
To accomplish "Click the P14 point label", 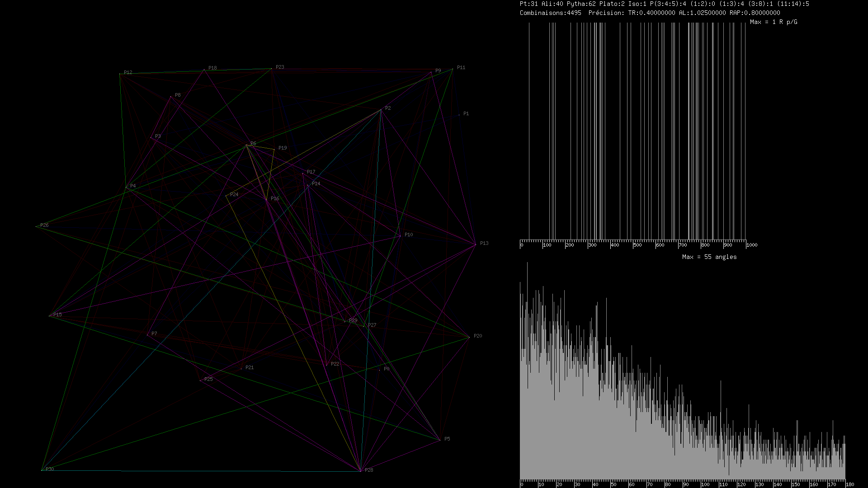I will tap(316, 183).
